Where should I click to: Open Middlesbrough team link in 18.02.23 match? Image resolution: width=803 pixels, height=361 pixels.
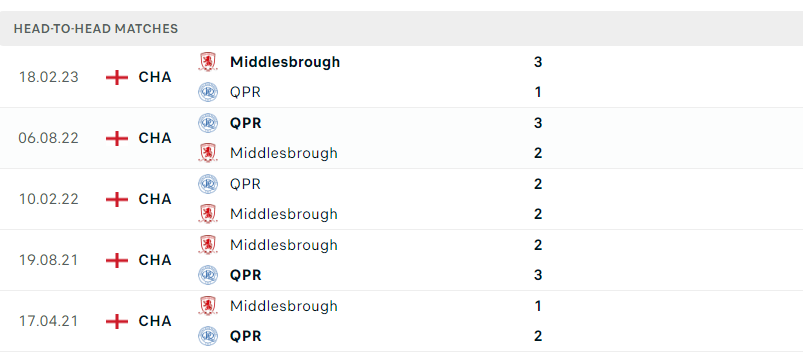coord(285,62)
